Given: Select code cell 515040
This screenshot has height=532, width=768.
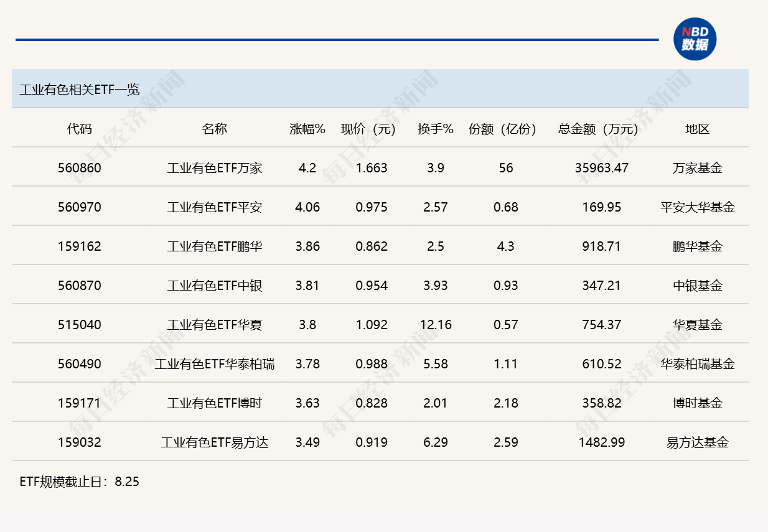Looking at the screenshot, I should [x=80, y=325].
